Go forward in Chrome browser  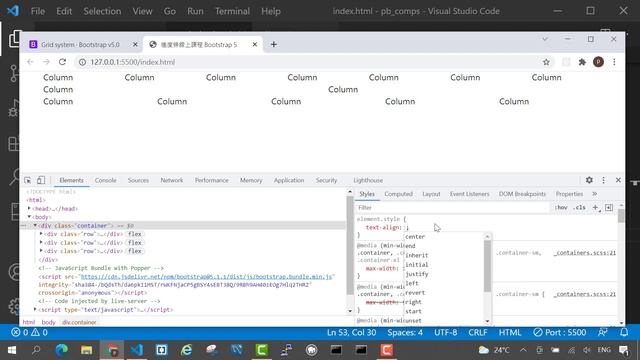tap(46, 62)
